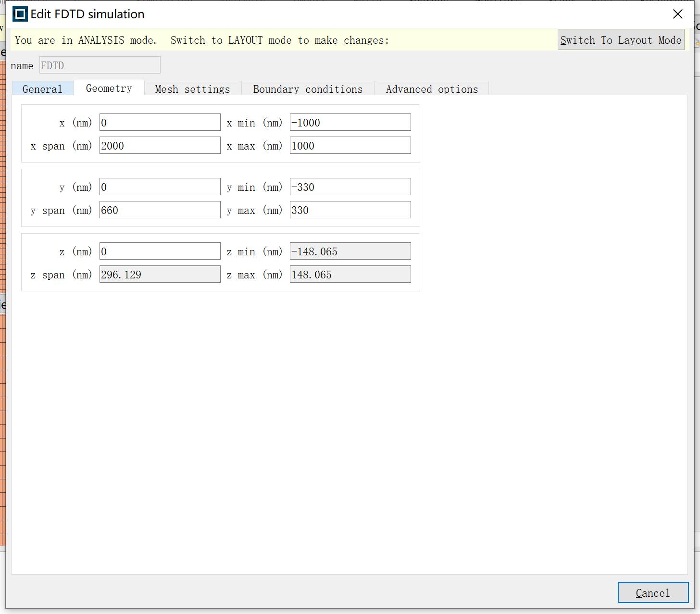Click the greyed z span field showing 296.129

click(x=160, y=274)
